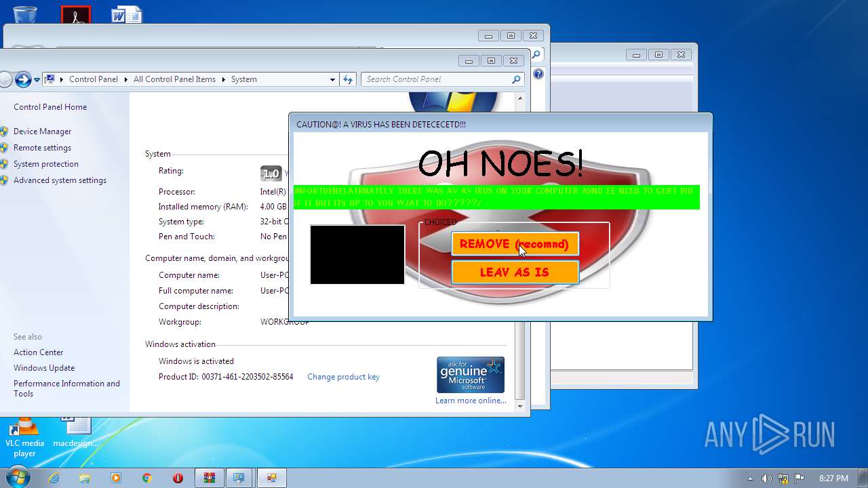
Task: Click scroll up arrow in System window
Action: [x=520, y=99]
